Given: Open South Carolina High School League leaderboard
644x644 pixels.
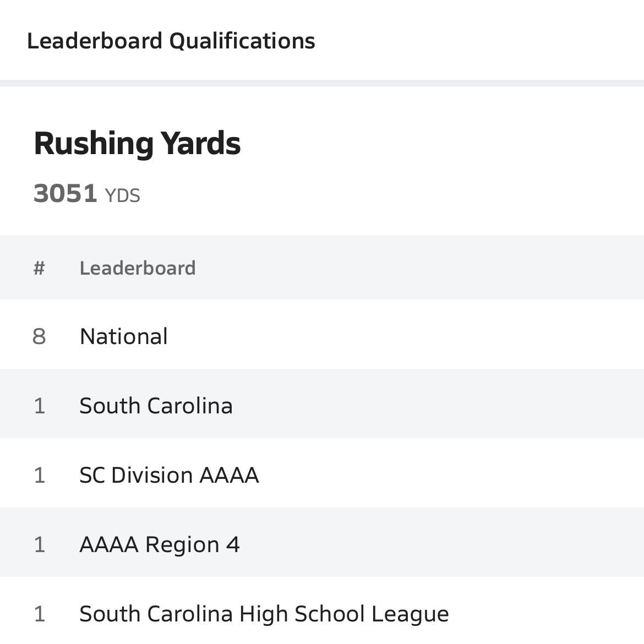Looking at the screenshot, I should coord(264,614).
